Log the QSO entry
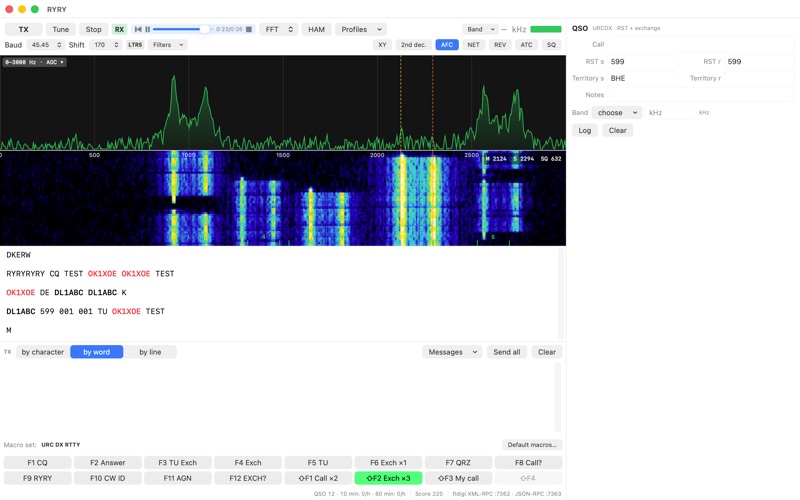 tap(585, 131)
